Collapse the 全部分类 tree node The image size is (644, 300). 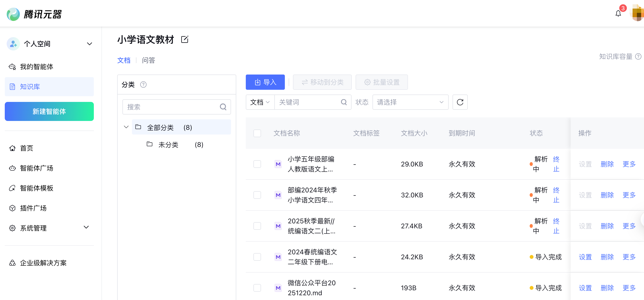[x=126, y=127]
